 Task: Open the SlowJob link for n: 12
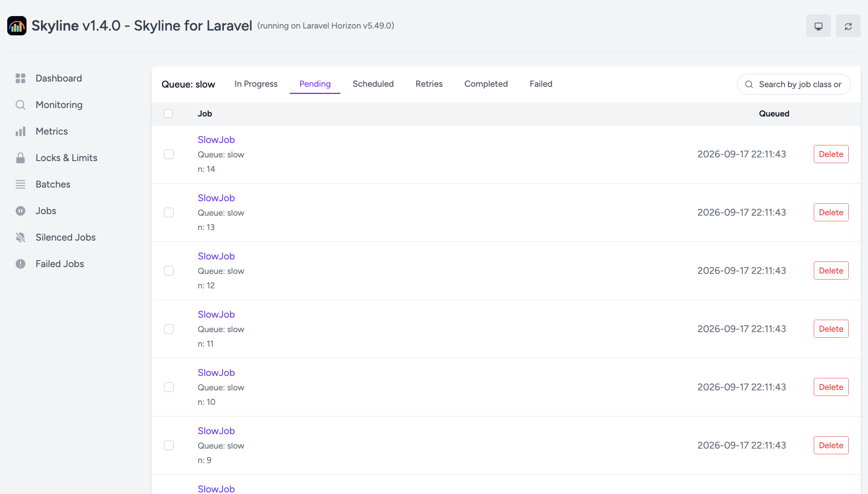point(216,256)
